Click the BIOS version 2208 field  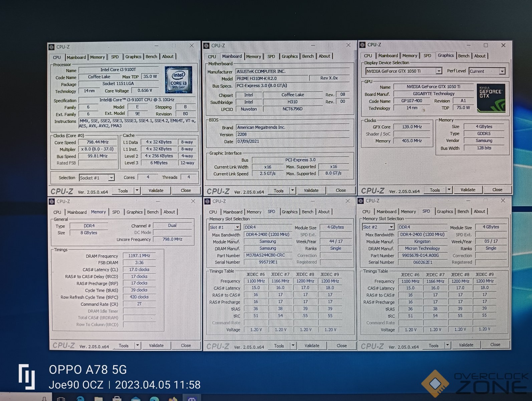[292, 134]
